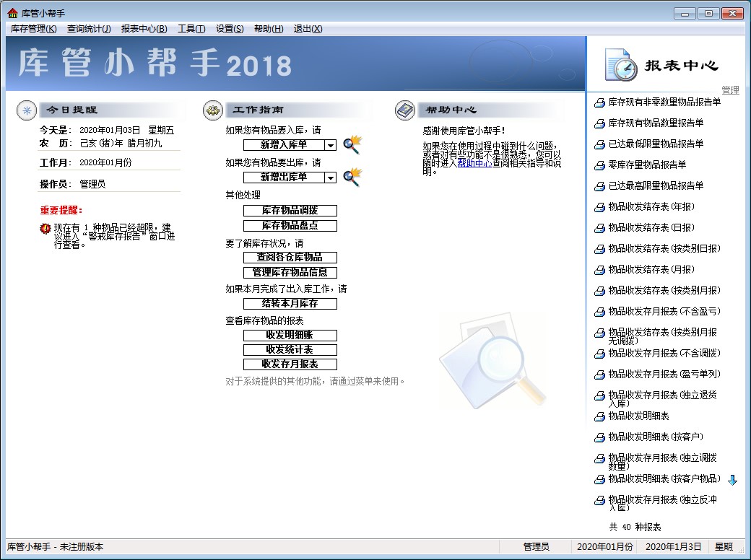The width and height of the screenshot is (751, 560).
Task: Click the red warning icon under 重要提醒
Action: point(45,229)
